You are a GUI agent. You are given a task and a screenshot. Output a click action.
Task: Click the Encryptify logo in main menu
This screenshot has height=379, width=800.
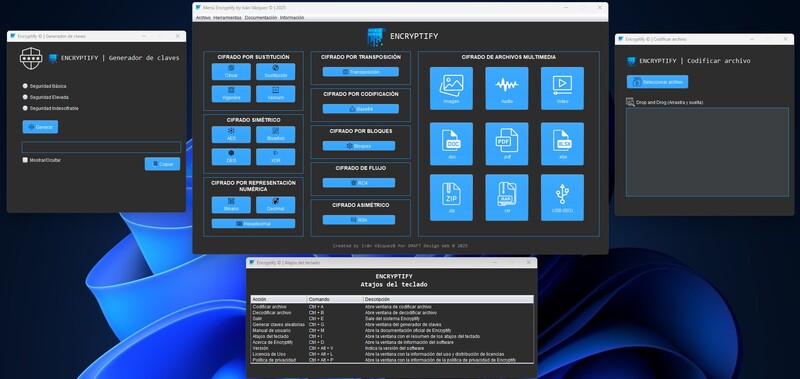pos(377,37)
